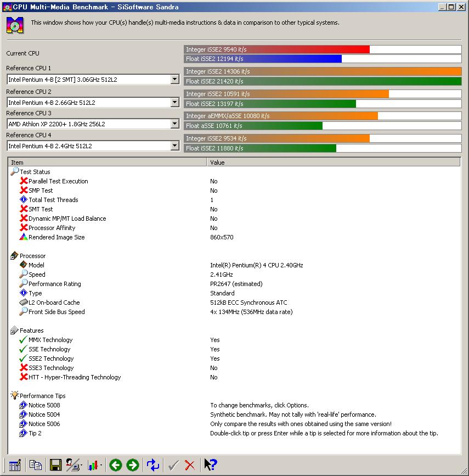Select the HTT - Hyper-Threading Technology row

point(234,377)
